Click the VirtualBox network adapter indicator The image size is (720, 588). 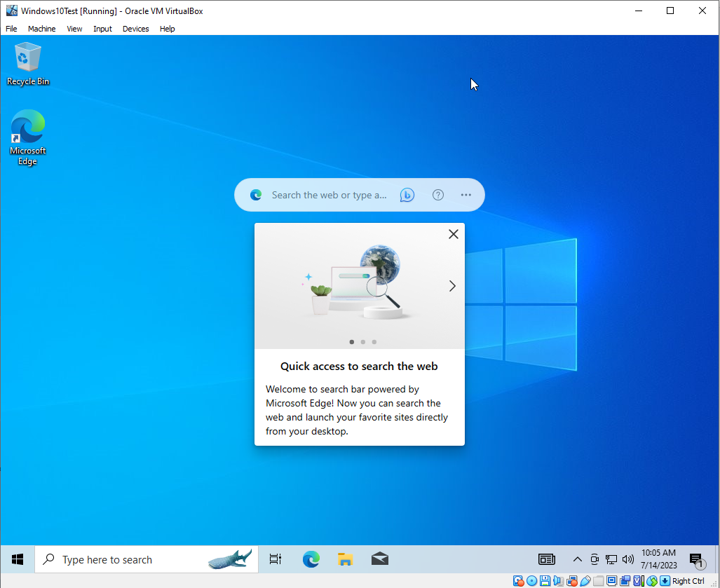pos(571,581)
